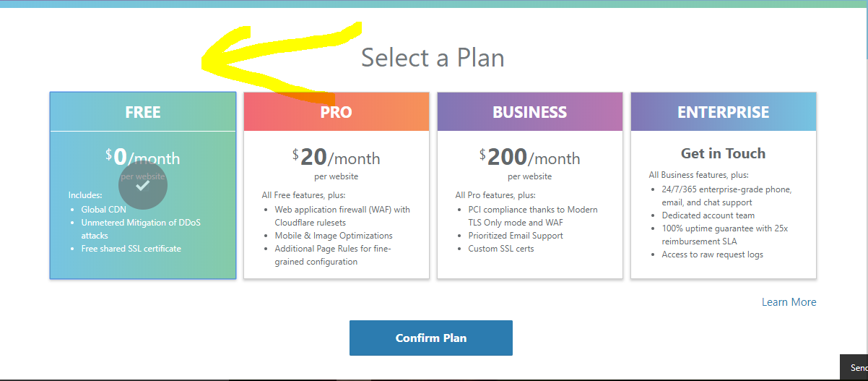Click the $200/month Business price
Image resolution: width=868 pixels, height=381 pixels.
529,158
